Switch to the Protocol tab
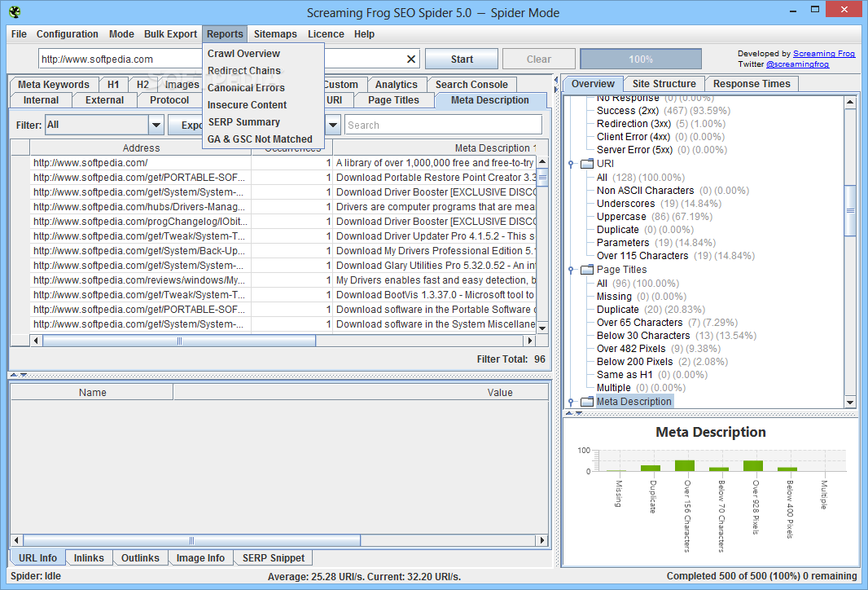 point(169,100)
